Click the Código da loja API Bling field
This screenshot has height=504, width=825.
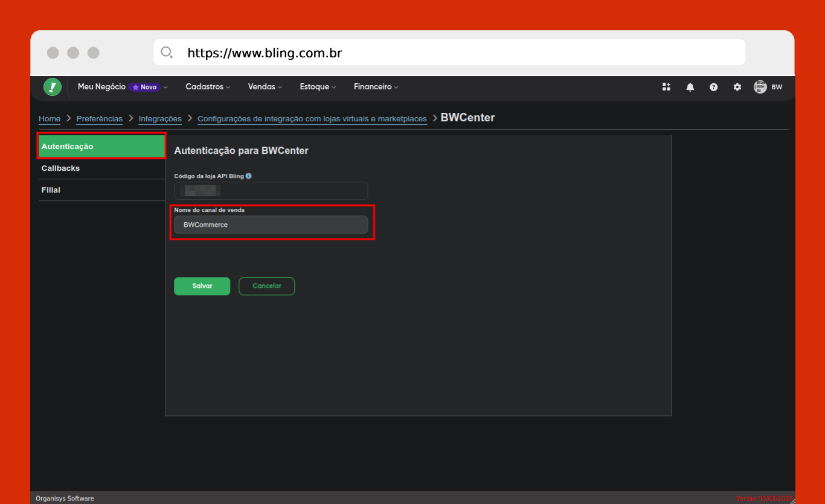coord(271,191)
